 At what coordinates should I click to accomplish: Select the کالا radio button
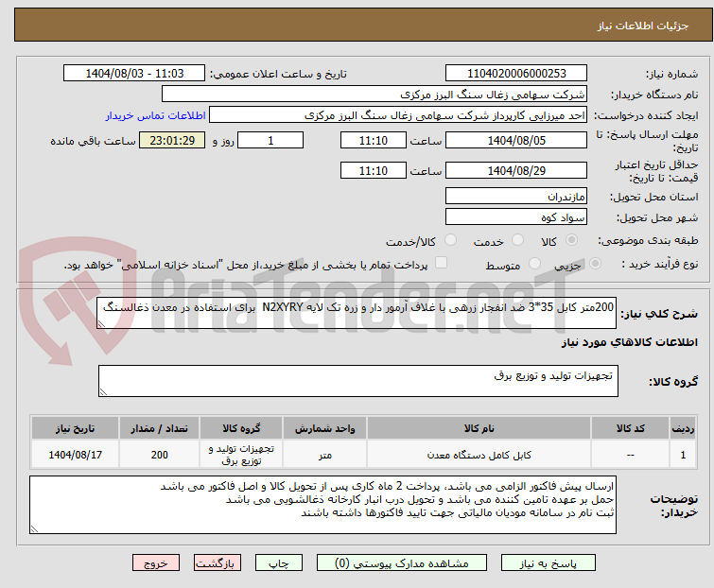pos(571,239)
